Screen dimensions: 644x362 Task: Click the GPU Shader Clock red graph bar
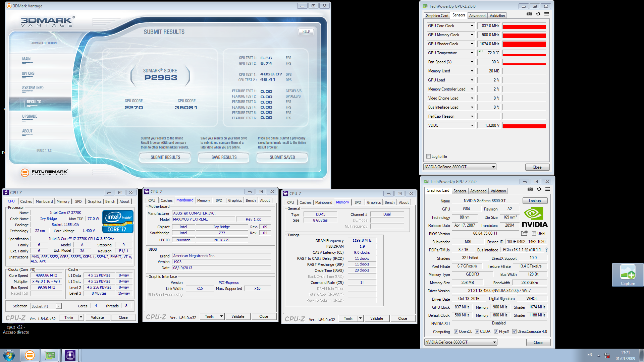point(524,44)
